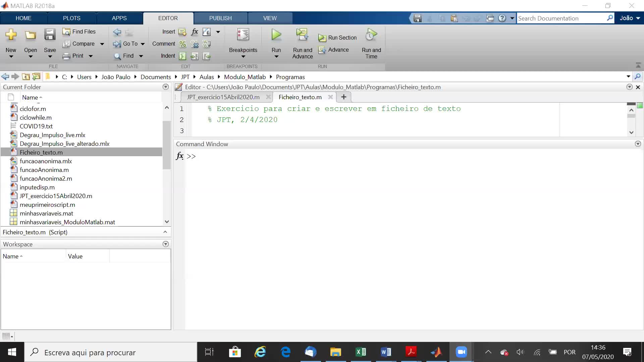Click Run and Advance icon
This screenshot has height=362, width=644.
pos(302,35)
